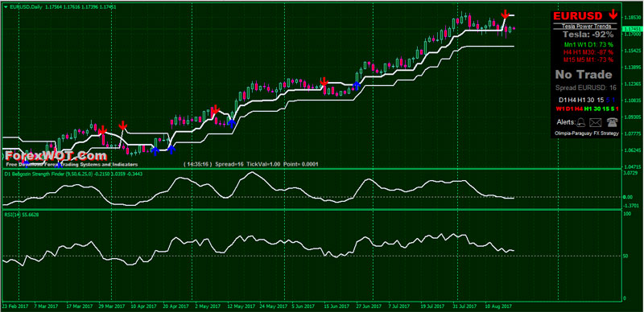Select the blue buy arrow near 27 Jun 2017
This screenshot has width=644, height=312.
(357, 85)
